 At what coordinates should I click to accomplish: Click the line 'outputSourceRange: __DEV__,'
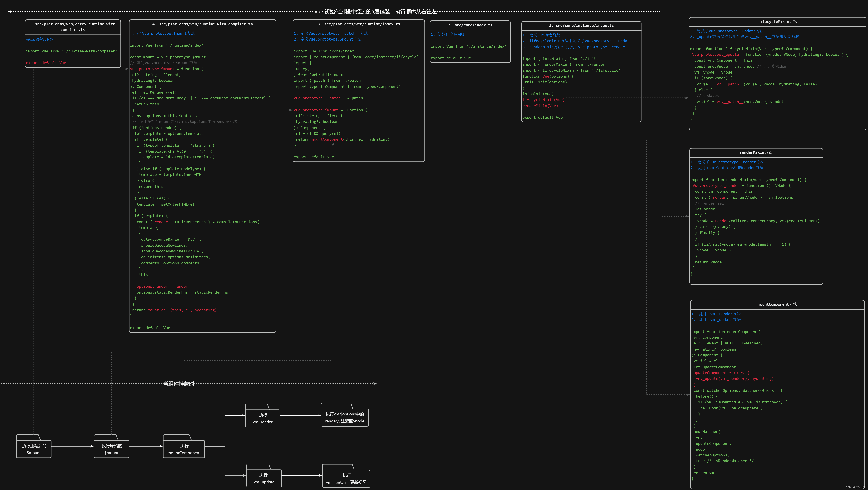(171, 239)
